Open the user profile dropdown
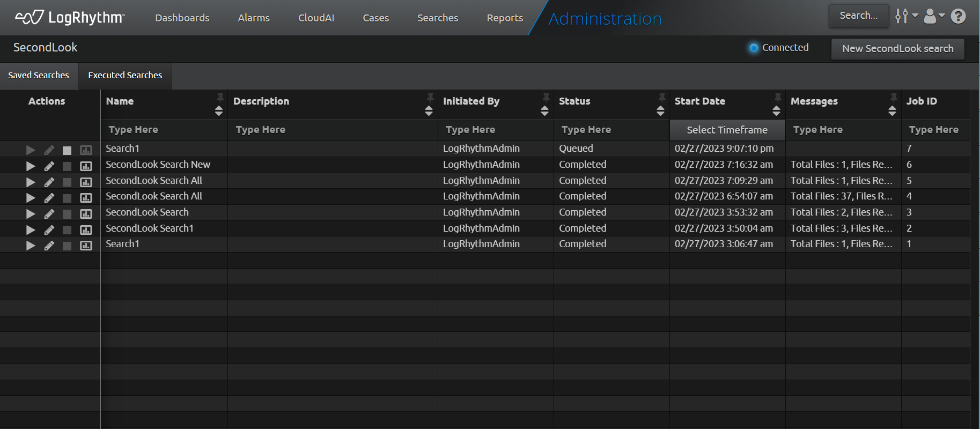The image size is (980, 429). tap(933, 17)
